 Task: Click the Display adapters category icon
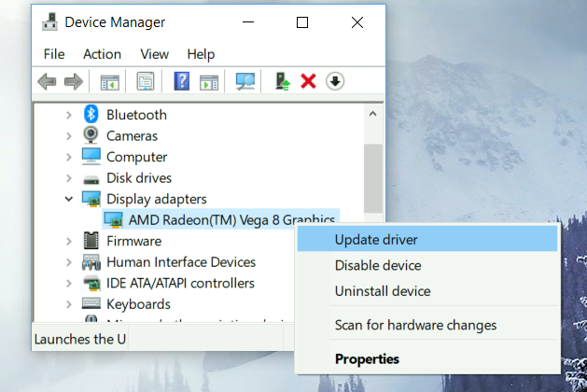(91, 199)
